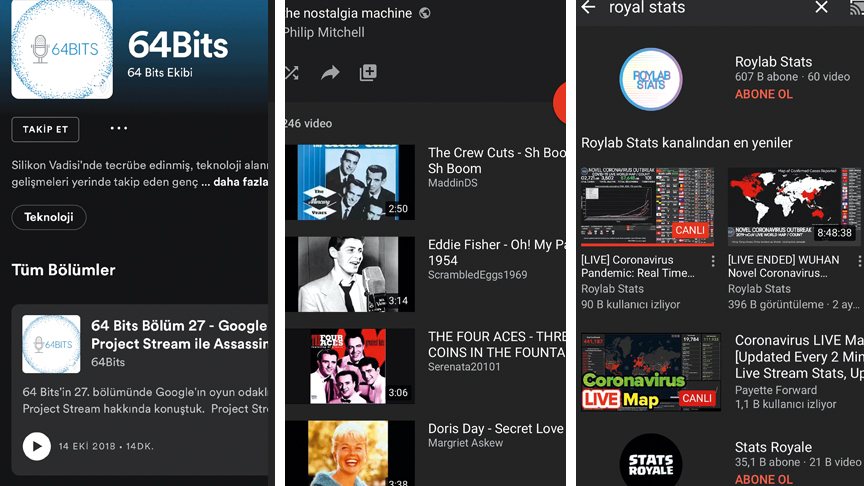This screenshot has width=864, height=486.
Task: Click 'Coronavirus LIVE Ma' Payette Forward title
Action: tap(800, 357)
